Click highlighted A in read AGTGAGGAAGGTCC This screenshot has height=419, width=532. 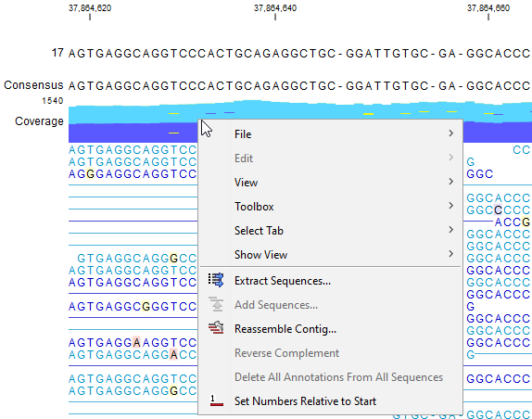pos(137,343)
